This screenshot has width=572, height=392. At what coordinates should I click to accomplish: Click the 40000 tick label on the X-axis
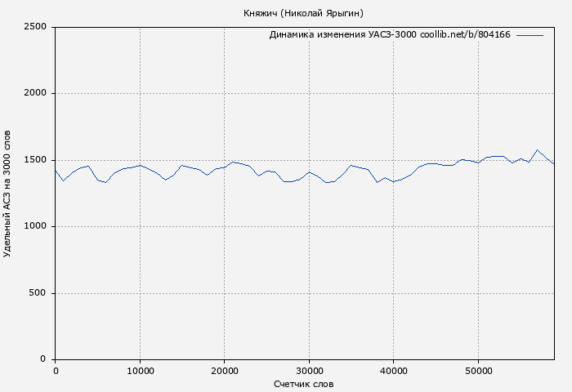(x=394, y=371)
